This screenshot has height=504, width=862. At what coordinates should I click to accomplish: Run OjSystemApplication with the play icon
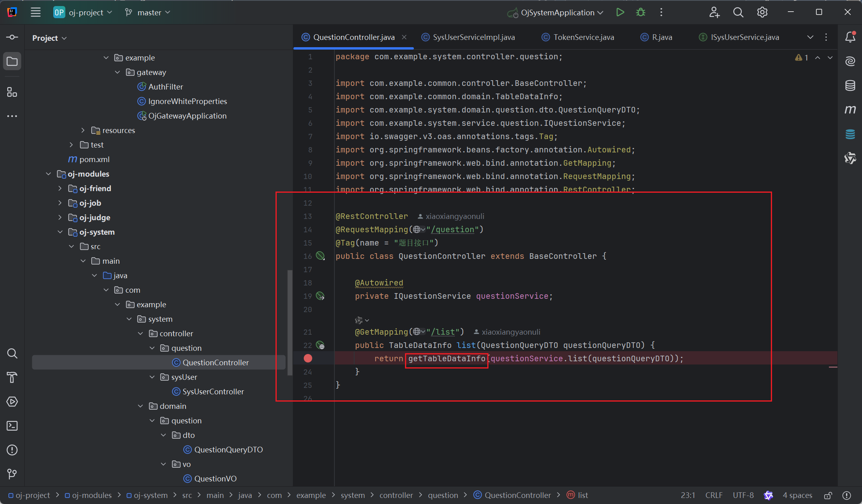pos(620,12)
